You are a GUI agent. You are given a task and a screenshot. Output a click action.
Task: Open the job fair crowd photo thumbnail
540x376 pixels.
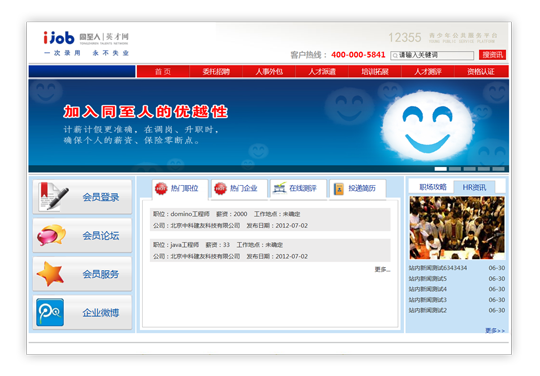457,228
